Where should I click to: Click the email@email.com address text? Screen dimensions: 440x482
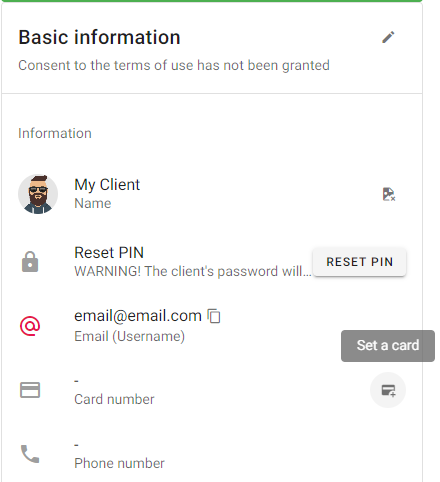138,316
